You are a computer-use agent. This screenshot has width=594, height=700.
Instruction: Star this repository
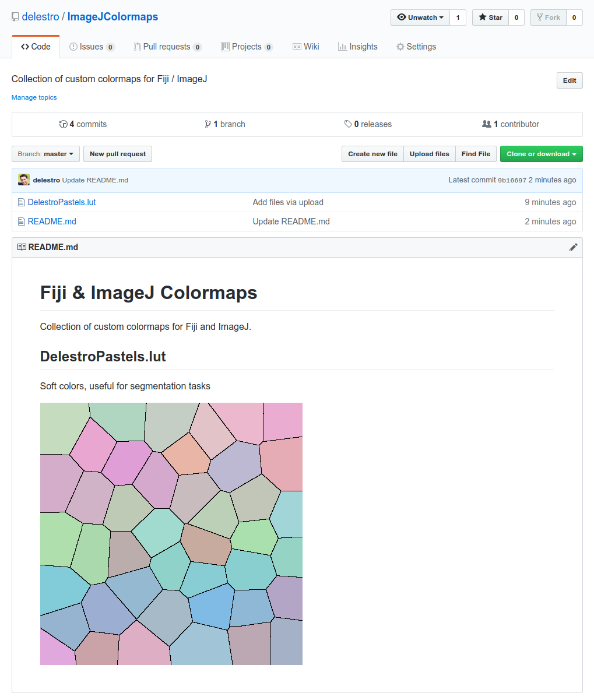[490, 17]
